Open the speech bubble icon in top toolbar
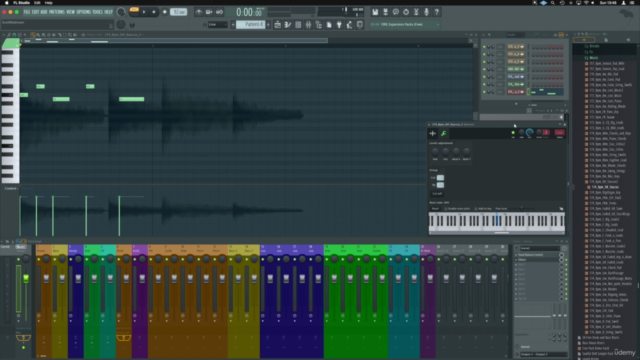Image resolution: width=640 pixels, height=360 pixels. [396, 12]
